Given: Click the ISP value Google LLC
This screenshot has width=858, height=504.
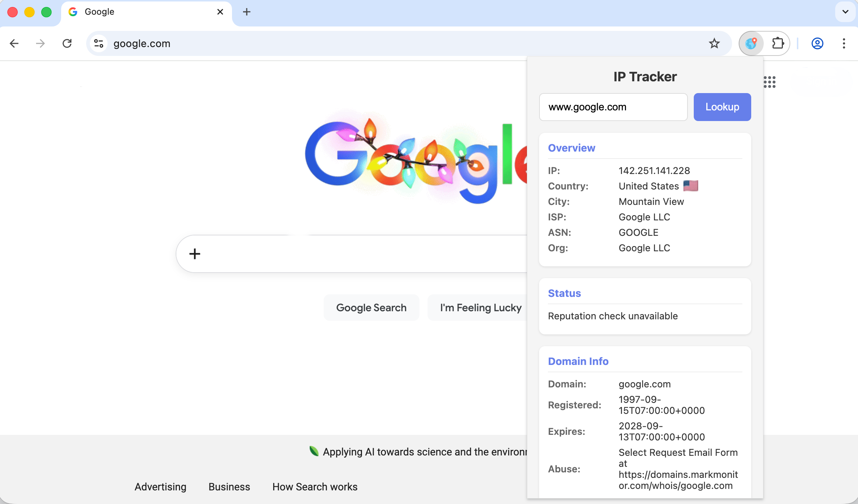Looking at the screenshot, I should (x=644, y=217).
